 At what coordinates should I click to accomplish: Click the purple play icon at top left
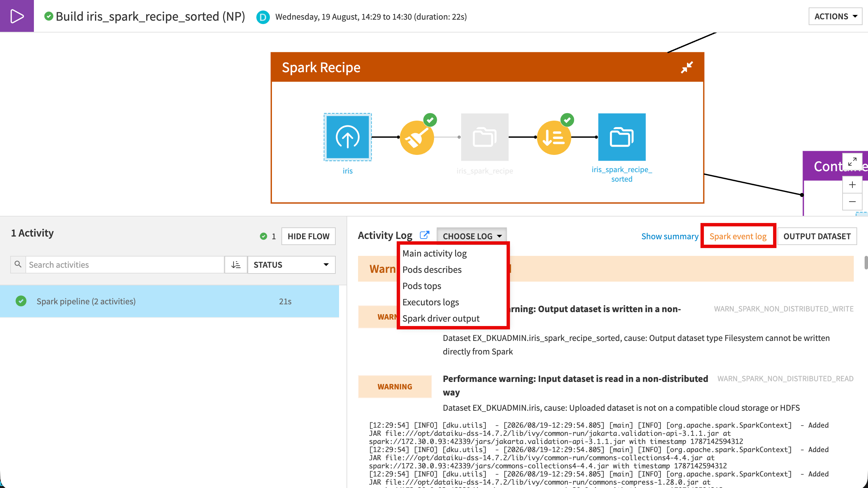(x=17, y=16)
